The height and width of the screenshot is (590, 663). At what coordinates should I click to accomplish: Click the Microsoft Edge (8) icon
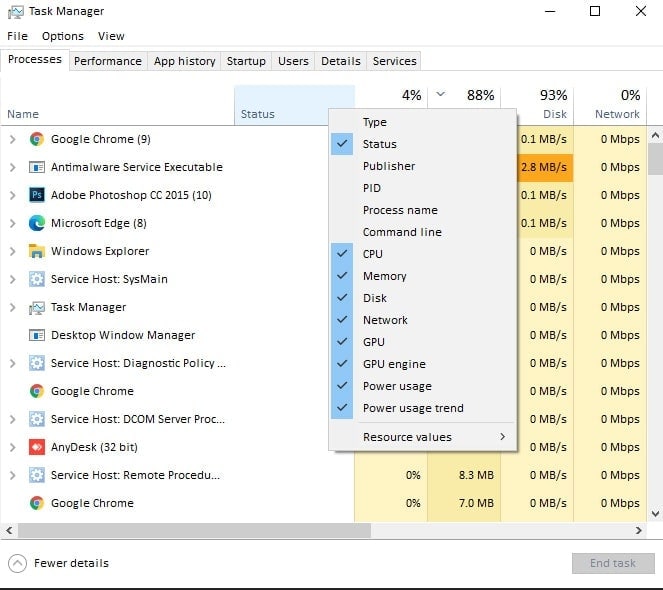tap(37, 223)
